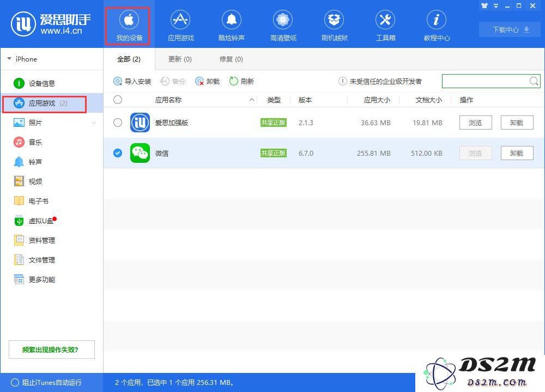Uncheck the 微信 row checkbox
545x392 pixels.
[x=118, y=153]
